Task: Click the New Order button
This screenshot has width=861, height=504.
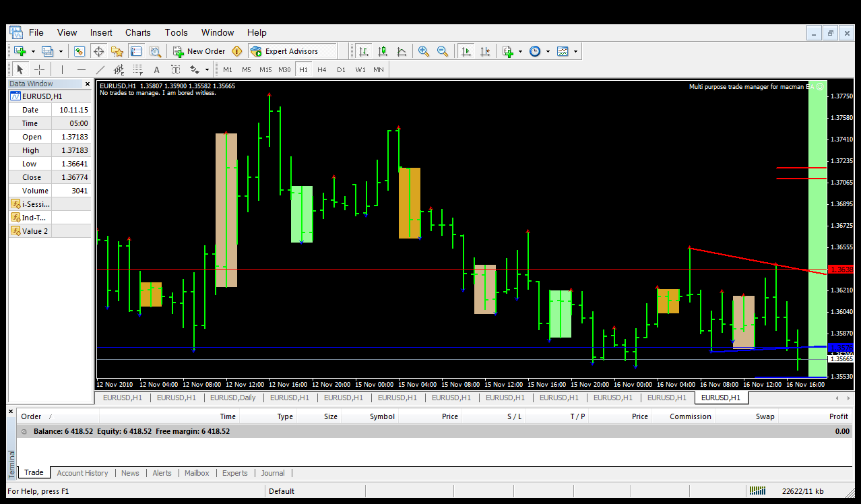Action: [x=199, y=51]
